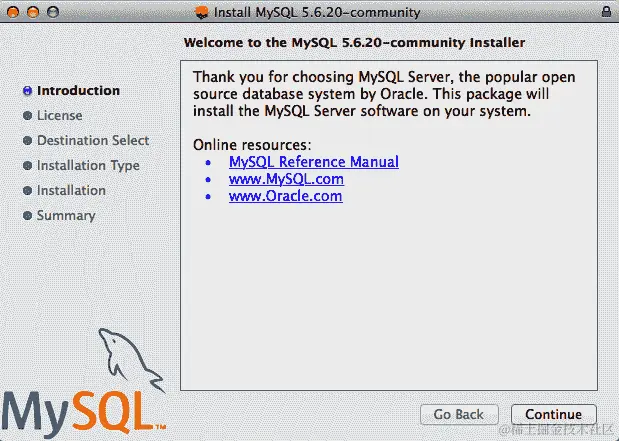Click the Installation Type step bullet

coord(27,165)
